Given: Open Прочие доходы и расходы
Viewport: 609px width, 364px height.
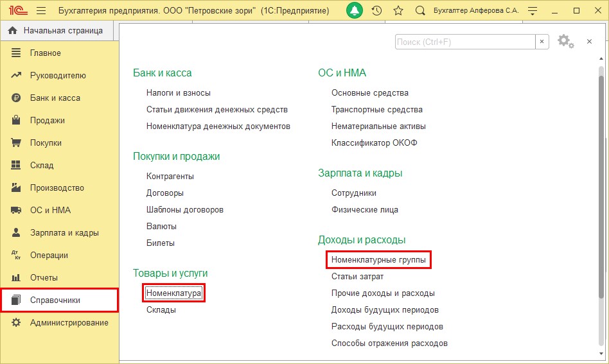Looking at the screenshot, I should [x=383, y=293].
